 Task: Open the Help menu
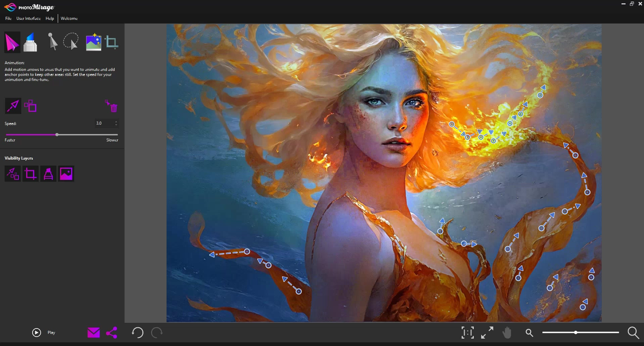click(50, 18)
